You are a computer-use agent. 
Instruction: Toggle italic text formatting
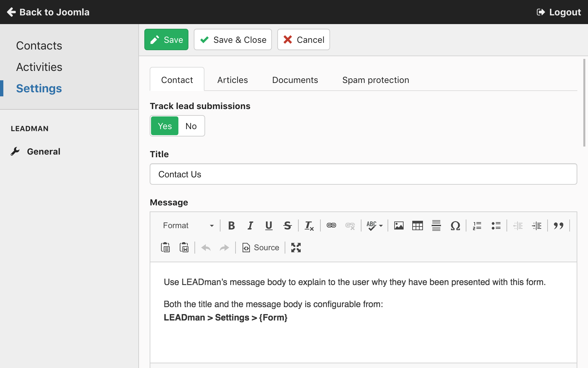250,225
